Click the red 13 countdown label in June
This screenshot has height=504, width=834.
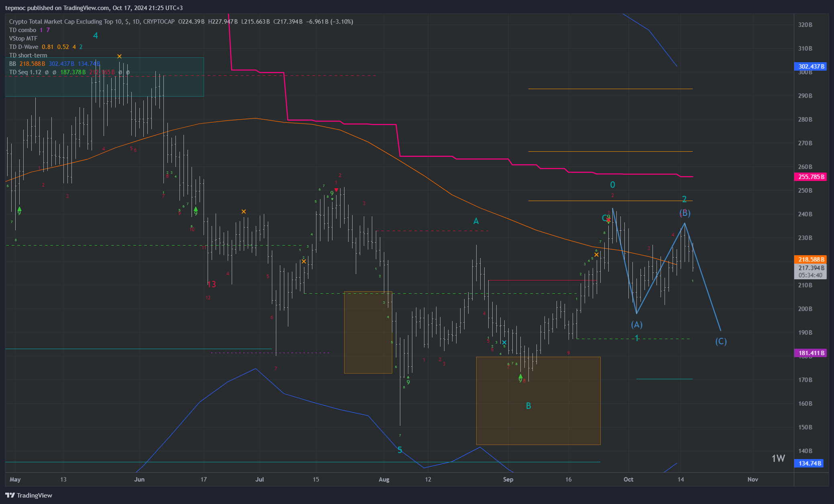tap(212, 285)
